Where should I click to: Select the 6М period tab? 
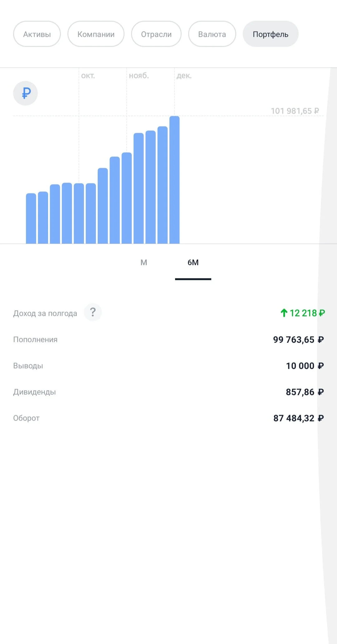pos(193,262)
